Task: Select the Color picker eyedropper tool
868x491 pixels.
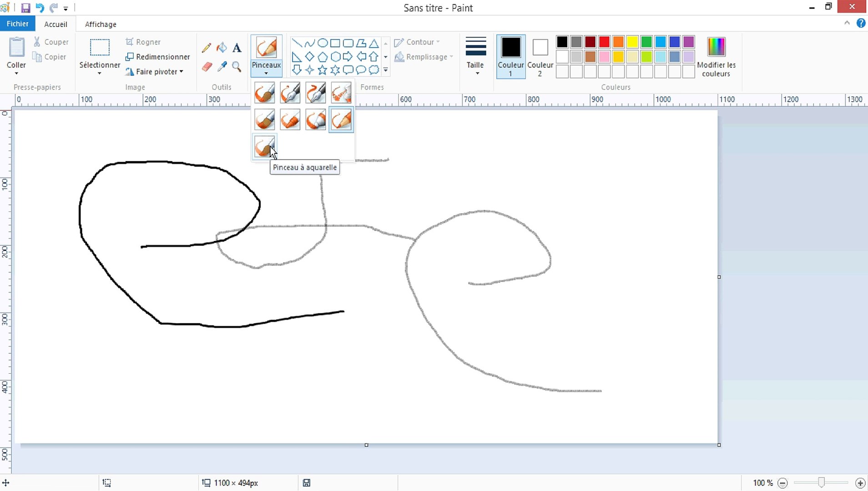Action: pyautogui.click(x=222, y=67)
